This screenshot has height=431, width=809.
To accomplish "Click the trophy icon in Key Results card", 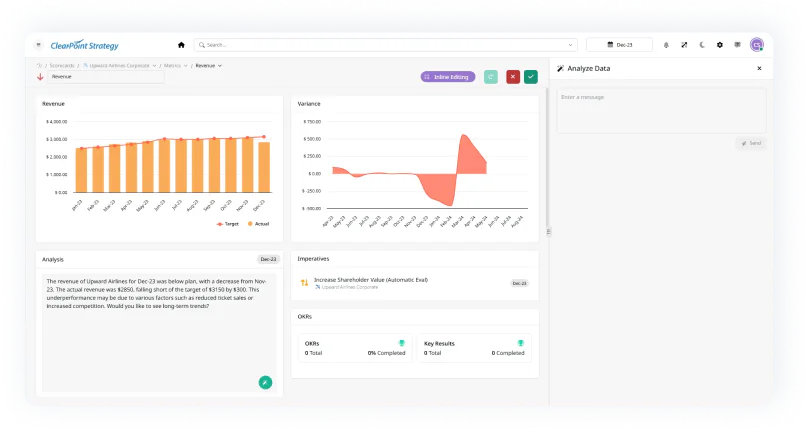I will tap(521, 343).
